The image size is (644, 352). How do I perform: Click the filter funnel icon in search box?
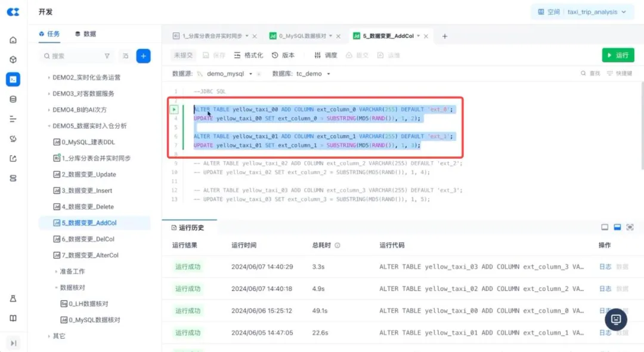107,56
